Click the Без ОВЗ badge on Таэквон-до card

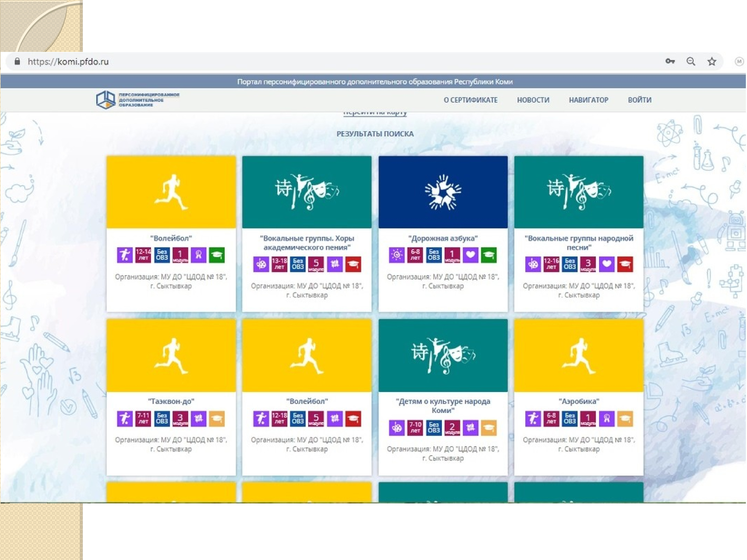point(162,419)
